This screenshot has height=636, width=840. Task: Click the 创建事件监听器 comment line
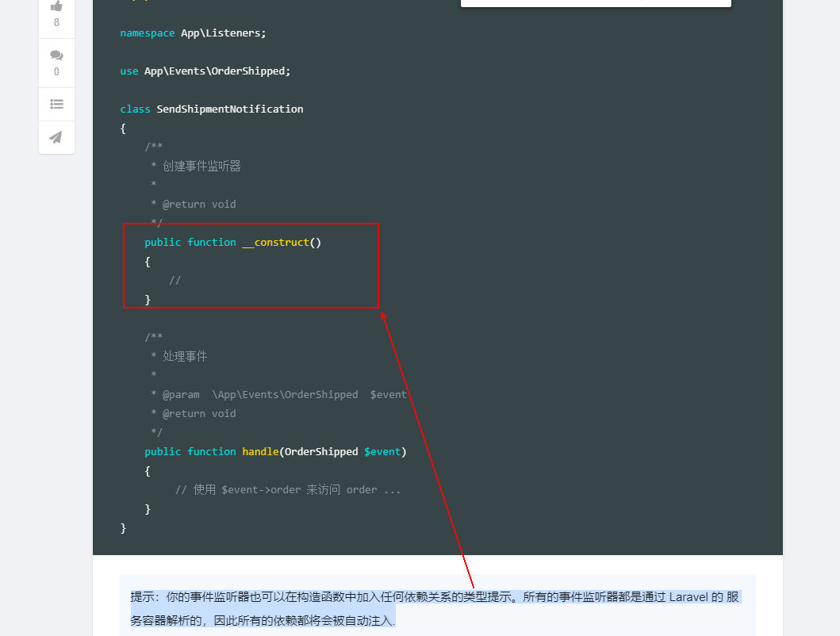201,167
